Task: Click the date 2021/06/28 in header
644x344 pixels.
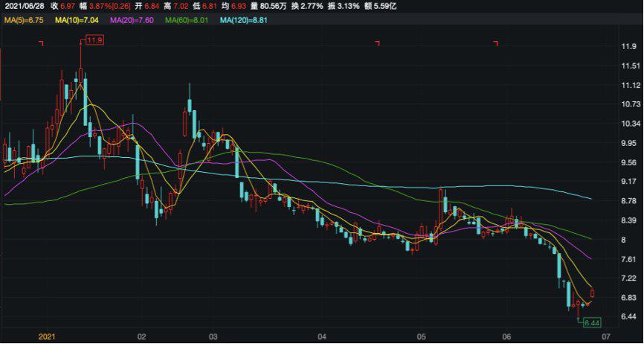Action: pos(23,6)
